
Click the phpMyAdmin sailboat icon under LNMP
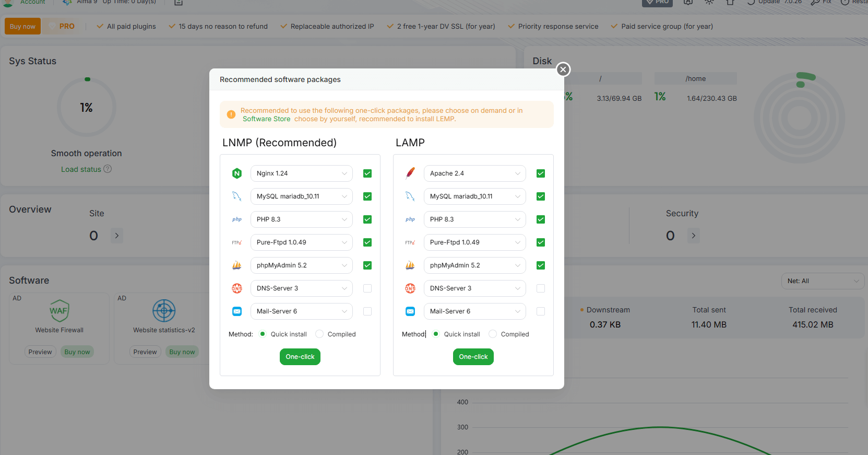[x=237, y=265]
